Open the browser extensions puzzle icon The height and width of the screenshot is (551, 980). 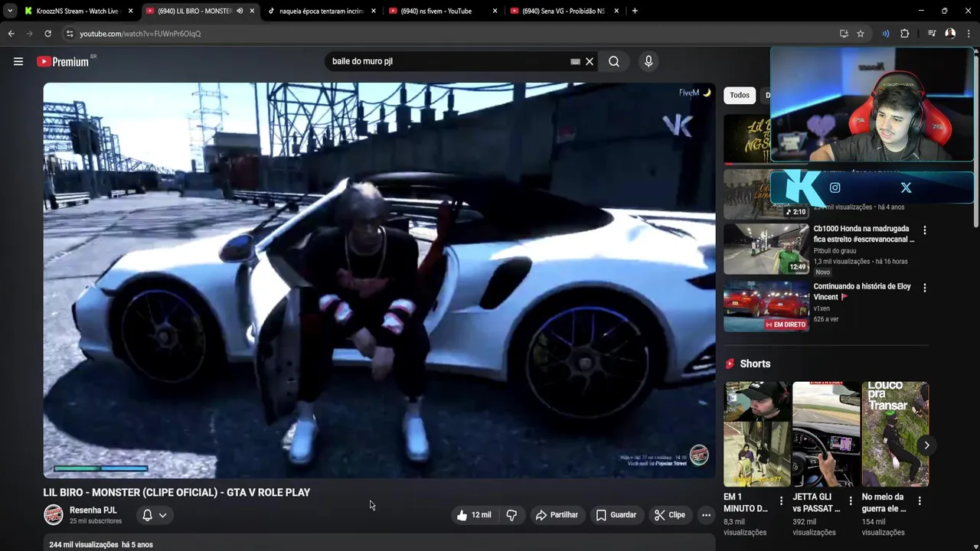click(x=904, y=34)
